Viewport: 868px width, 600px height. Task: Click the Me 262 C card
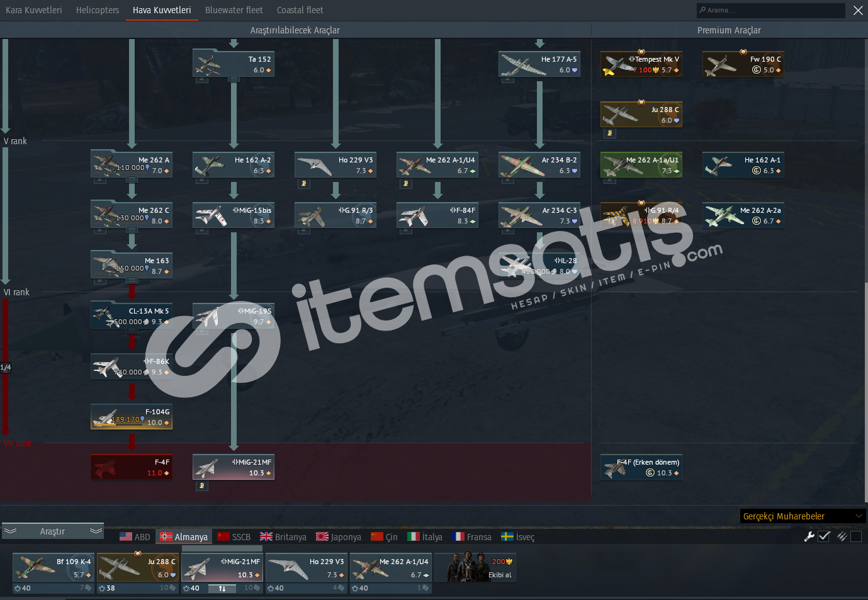click(132, 215)
